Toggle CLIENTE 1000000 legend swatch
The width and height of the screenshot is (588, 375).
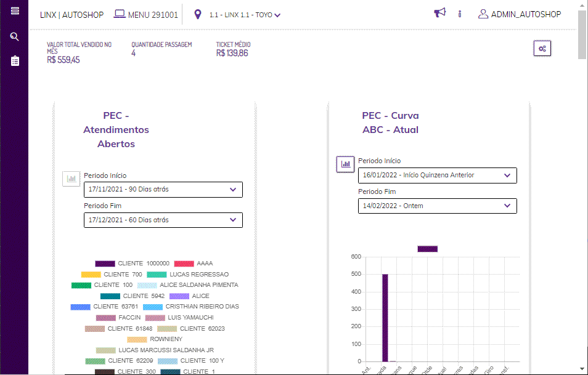pos(105,264)
